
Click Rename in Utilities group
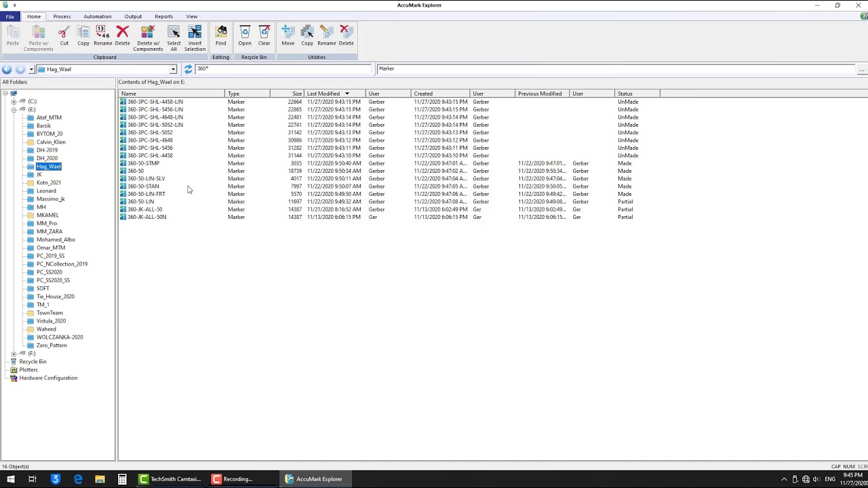point(327,36)
